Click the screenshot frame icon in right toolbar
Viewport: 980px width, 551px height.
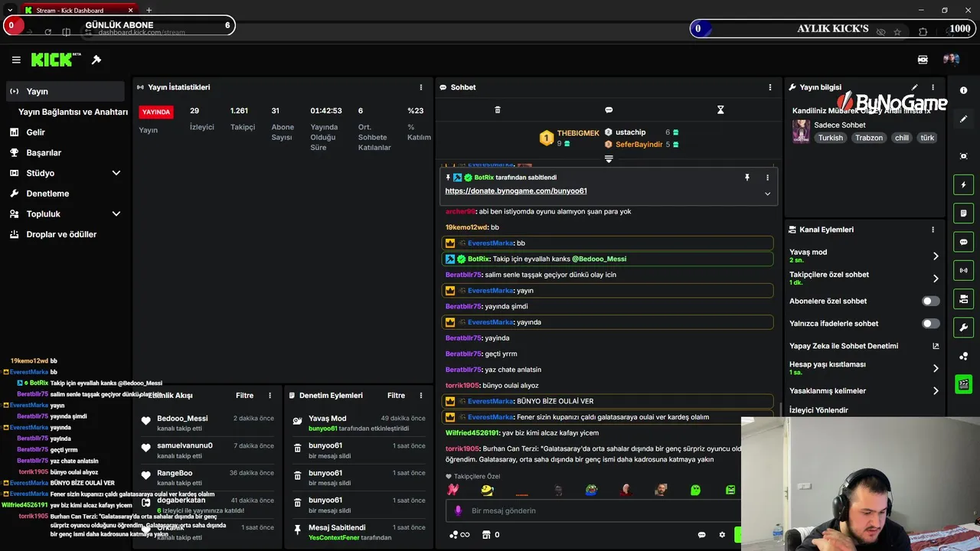tap(963, 156)
